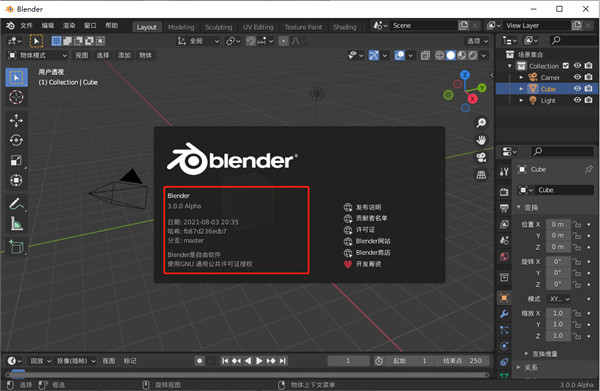The image size is (600, 391).
Task: Open the Object Mode dropdown
Action: (x=37, y=55)
